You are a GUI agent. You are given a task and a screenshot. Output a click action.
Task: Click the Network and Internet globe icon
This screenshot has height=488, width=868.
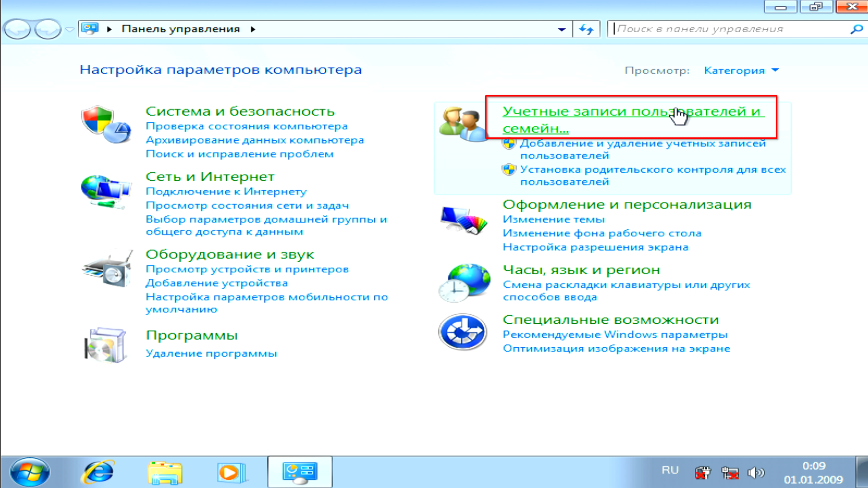coord(106,191)
